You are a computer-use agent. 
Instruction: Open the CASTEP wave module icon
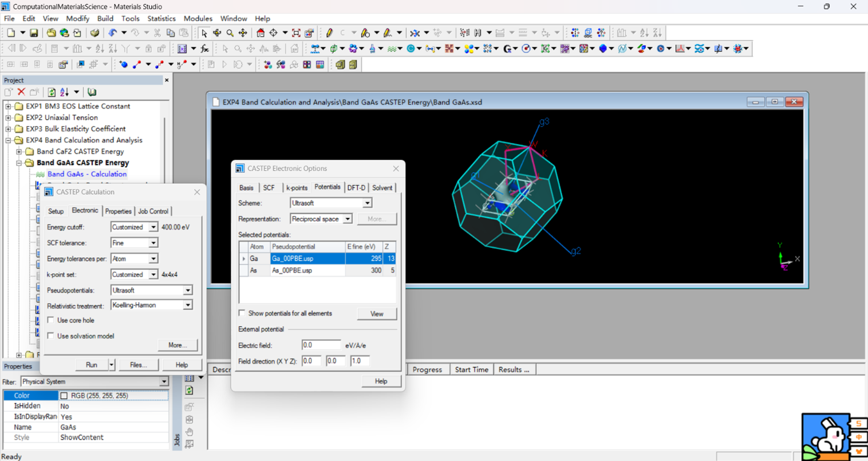click(392, 49)
